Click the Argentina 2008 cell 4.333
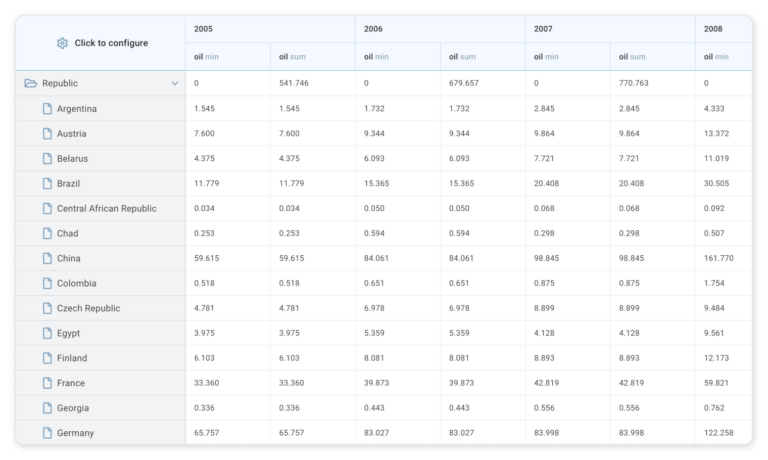Screen dimensions: 768x460 [x=724, y=108]
